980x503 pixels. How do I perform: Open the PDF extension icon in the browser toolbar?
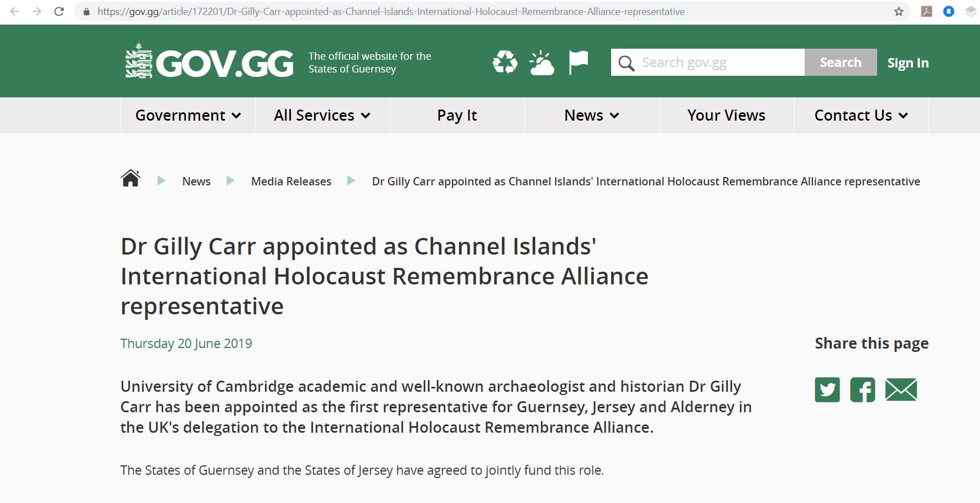coord(926,11)
